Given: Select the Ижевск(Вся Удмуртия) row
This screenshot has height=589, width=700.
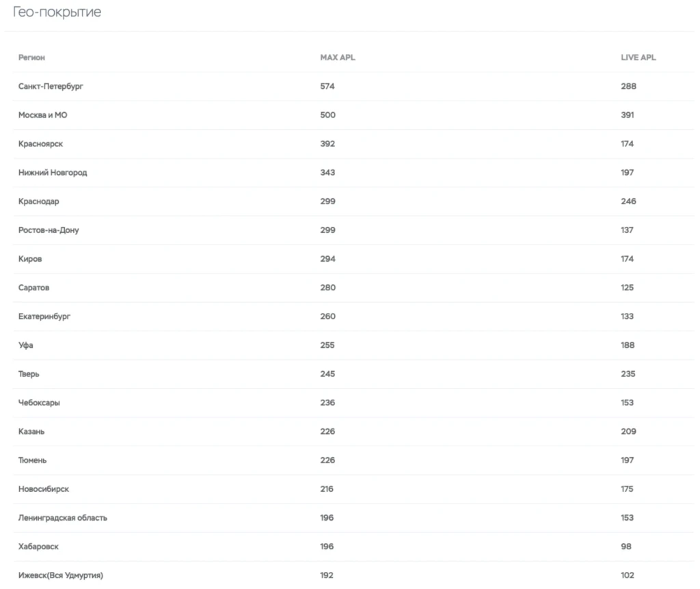Looking at the screenshot, I should tap(353, 575).
